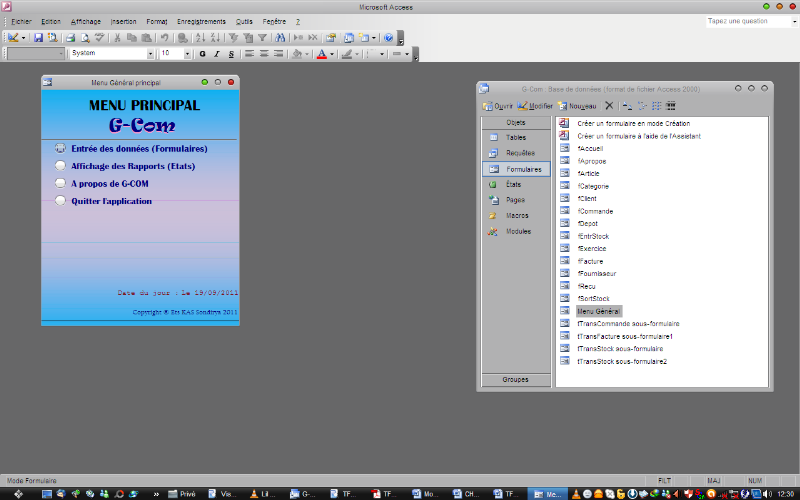Viewport: 800px width, 500px height.
Task: Click the Modifier button in database window
Action: [535, 106]
